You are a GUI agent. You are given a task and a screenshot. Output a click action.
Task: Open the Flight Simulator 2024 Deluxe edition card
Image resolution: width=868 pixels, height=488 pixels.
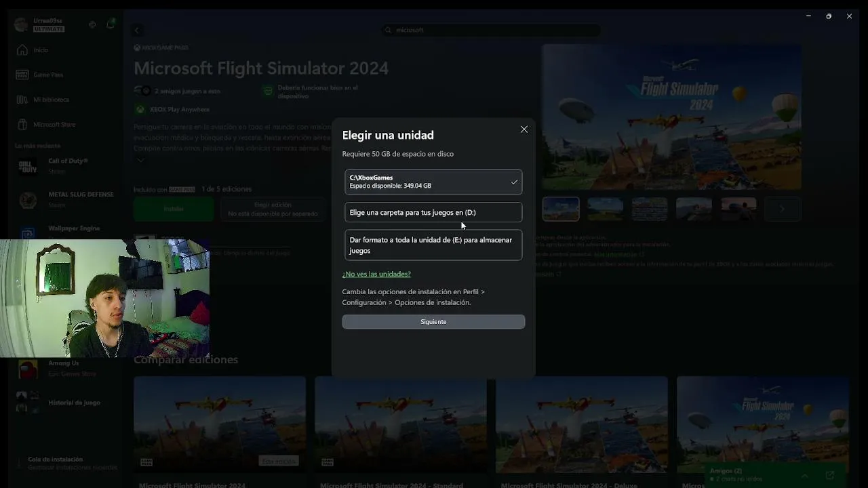(x=582, y=431)
